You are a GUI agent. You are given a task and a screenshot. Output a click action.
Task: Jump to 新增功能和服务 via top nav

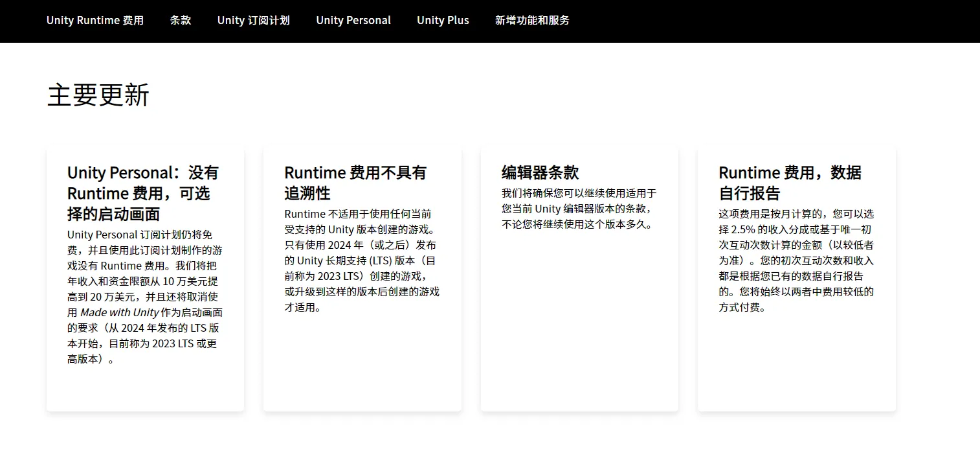532,20
